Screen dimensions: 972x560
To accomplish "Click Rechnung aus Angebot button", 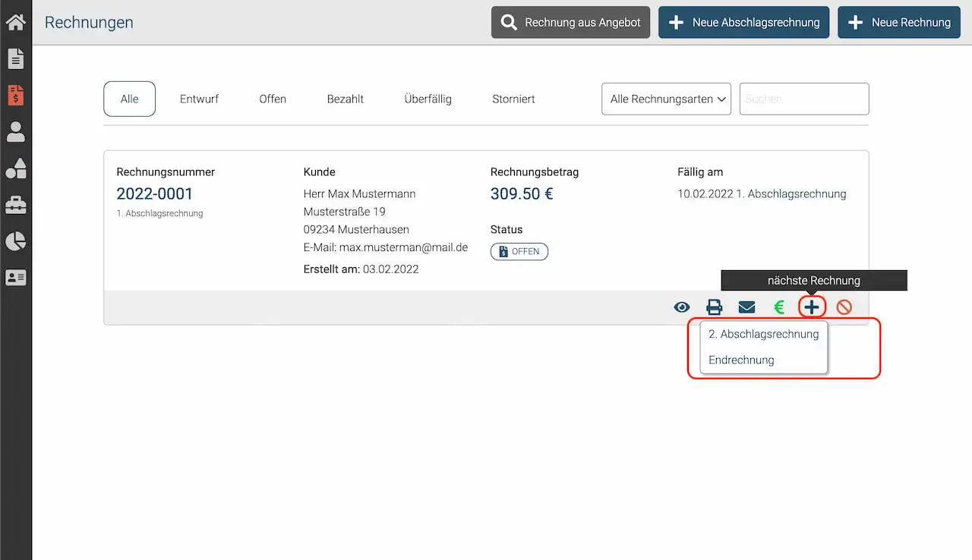I will [x=570, y=23].
